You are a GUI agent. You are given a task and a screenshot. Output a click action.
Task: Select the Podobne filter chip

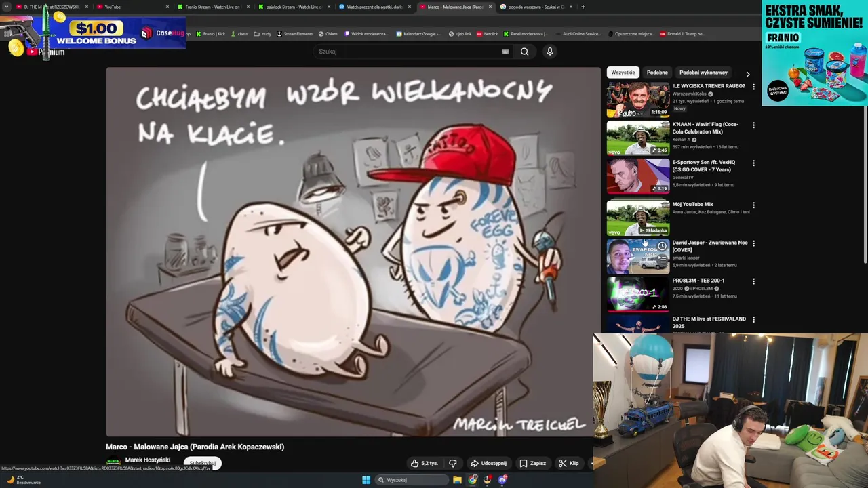(657, 73)
